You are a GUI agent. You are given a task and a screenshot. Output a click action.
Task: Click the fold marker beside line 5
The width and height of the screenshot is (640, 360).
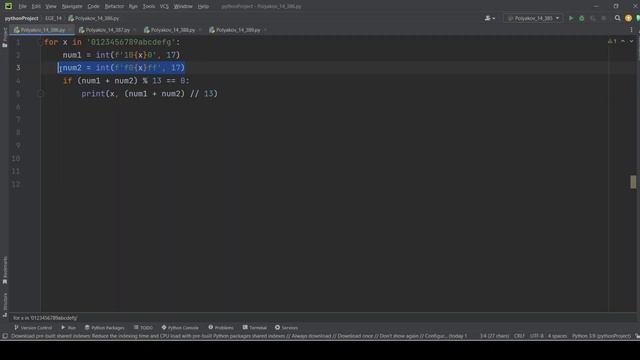[41, 94]
